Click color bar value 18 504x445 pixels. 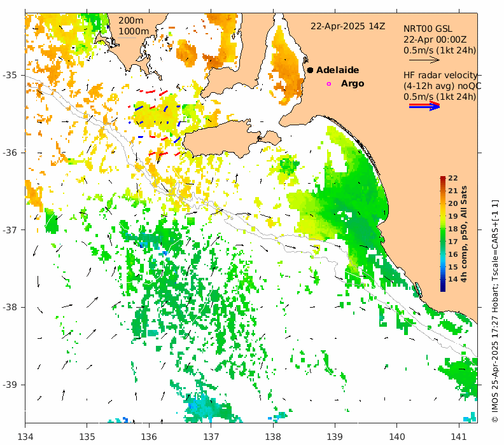coord(453,229)
